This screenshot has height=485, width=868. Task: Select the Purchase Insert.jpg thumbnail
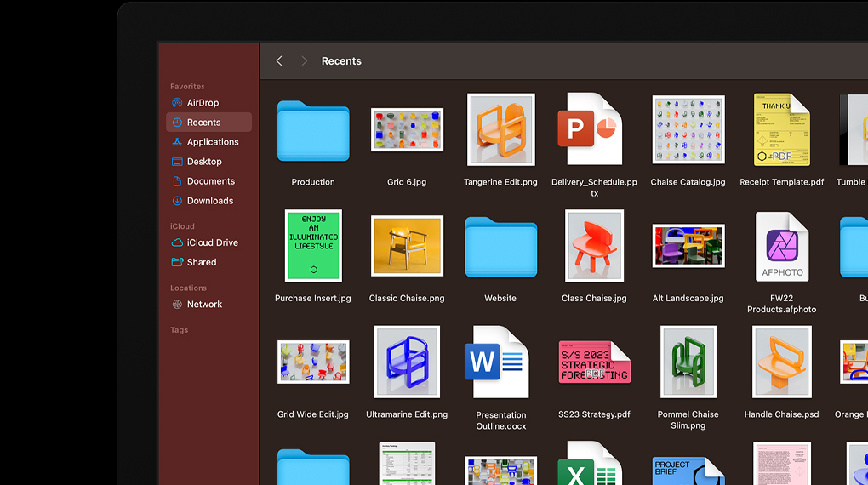tap(313, 246)
